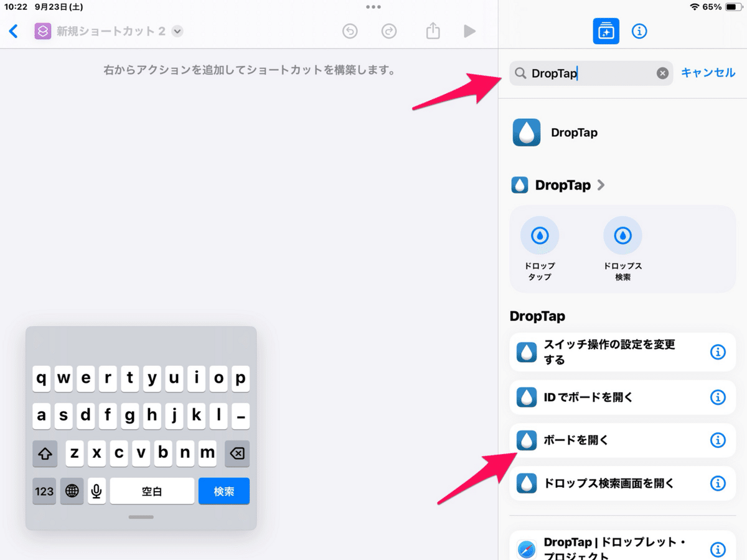Tap the small DropTap icon by the section header
747x560 pixels.
[x=520, y=185]
